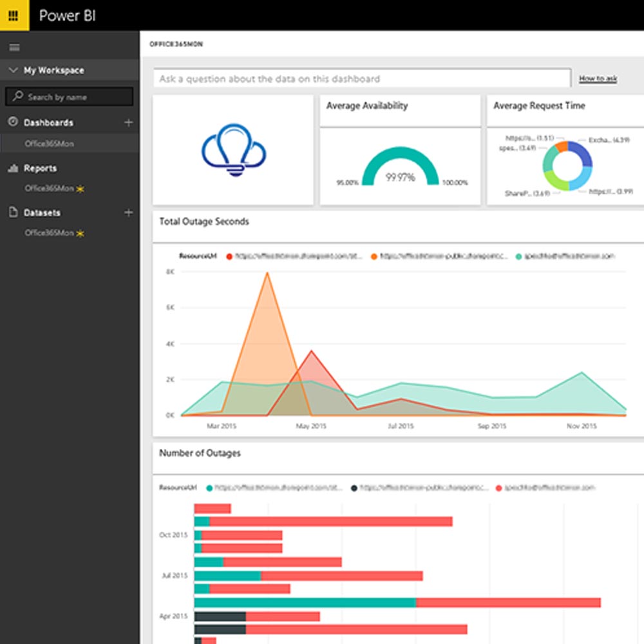Click the Dashboards gauge icon
Image resolution: width=644 pixels, height=644 pixels.
[13, 122]
